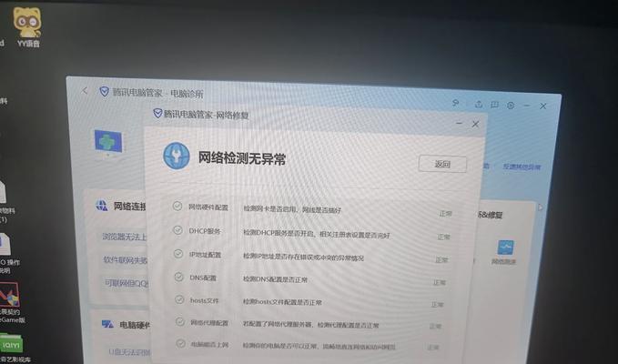Click description 检测网卡是否启用，网线是否插好
Screen dimensions: 618x364
coord(292,209)
